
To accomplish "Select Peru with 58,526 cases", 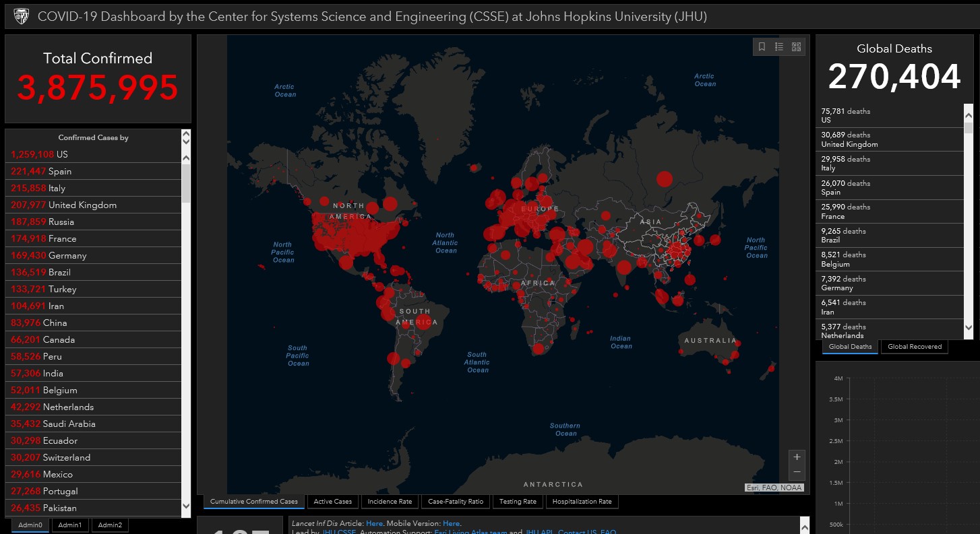I will coord(93,356).
